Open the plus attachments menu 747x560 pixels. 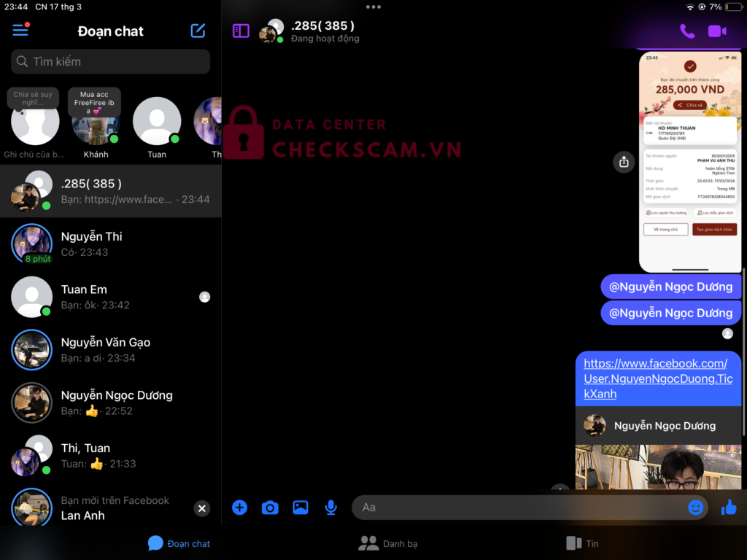coord(239,507)
